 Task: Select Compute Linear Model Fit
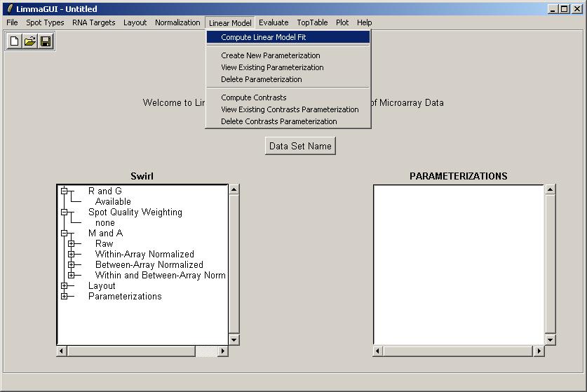pyautogui.click(x=263, y=37)
